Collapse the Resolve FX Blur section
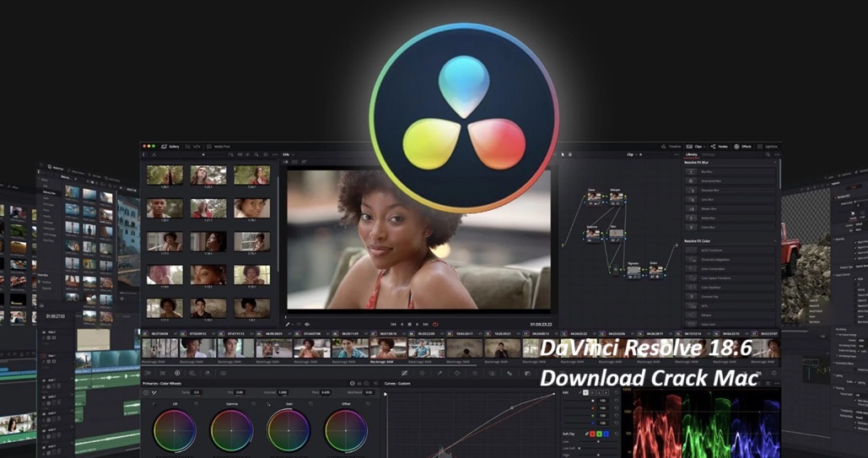This screenshot has width=868, height=458. click(774, 163)
